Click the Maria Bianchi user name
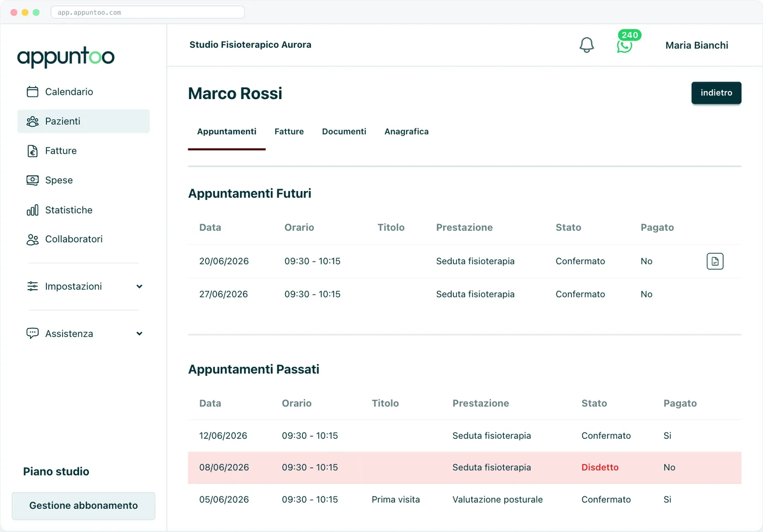Screen dimensions: 763x532 [x=697, y=45]
